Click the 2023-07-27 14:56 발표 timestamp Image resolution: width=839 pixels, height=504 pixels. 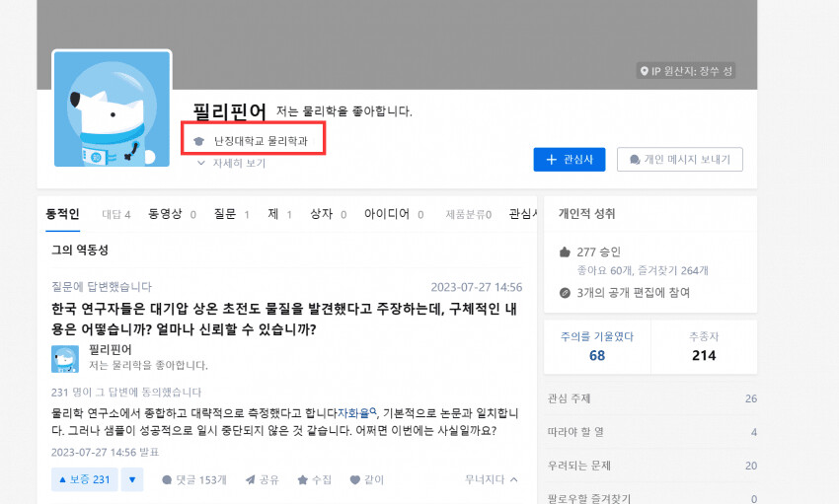tap(105, 452)
